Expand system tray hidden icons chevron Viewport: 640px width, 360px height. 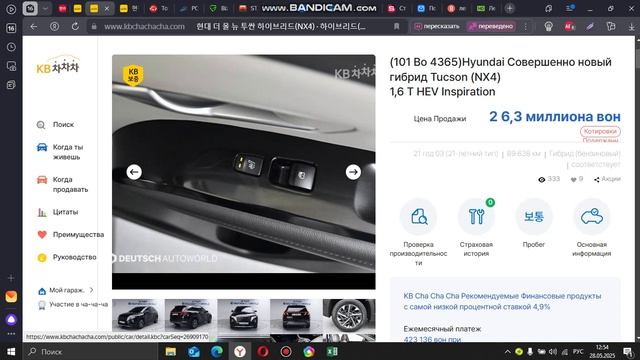click(507, 351)
